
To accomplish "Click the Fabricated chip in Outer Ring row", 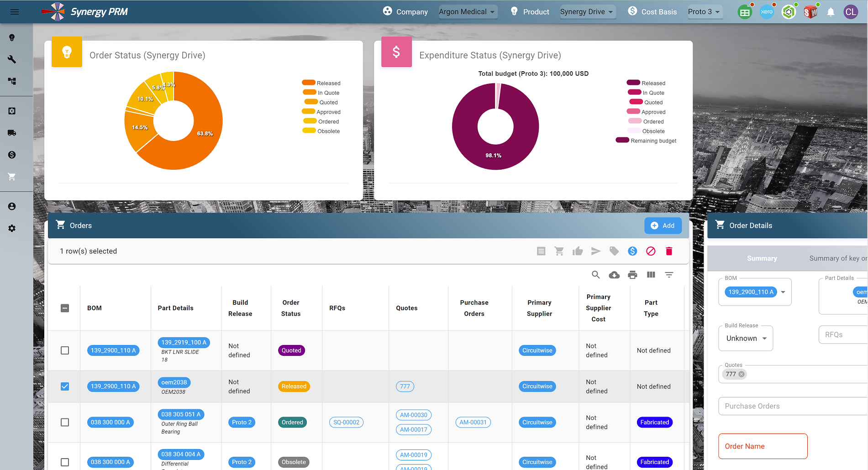I will pyautogui.click(x=654, y=423).
